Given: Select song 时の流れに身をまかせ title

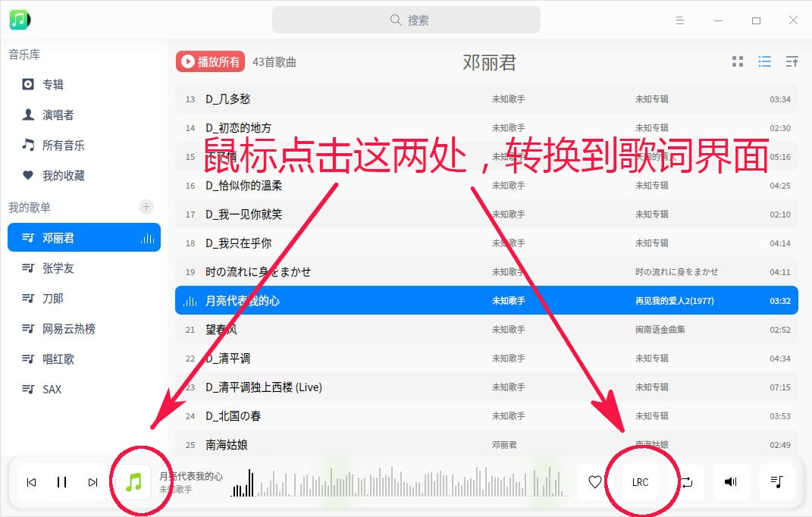Looking at the screenshot, I should (258, 272).
